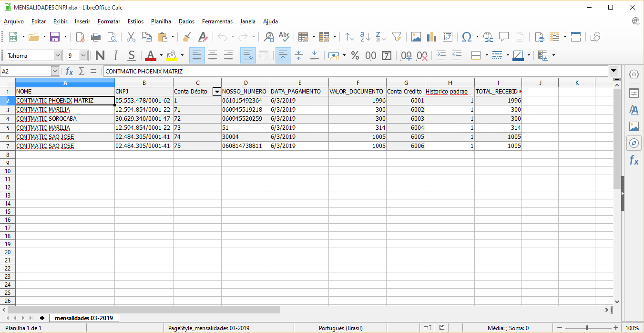Image resolution: width=644 pixels, height=333 pixels.
Task: Open Function Wizard fx icon in formula bar
Action: pyautogui.click(x=69, y=71)
